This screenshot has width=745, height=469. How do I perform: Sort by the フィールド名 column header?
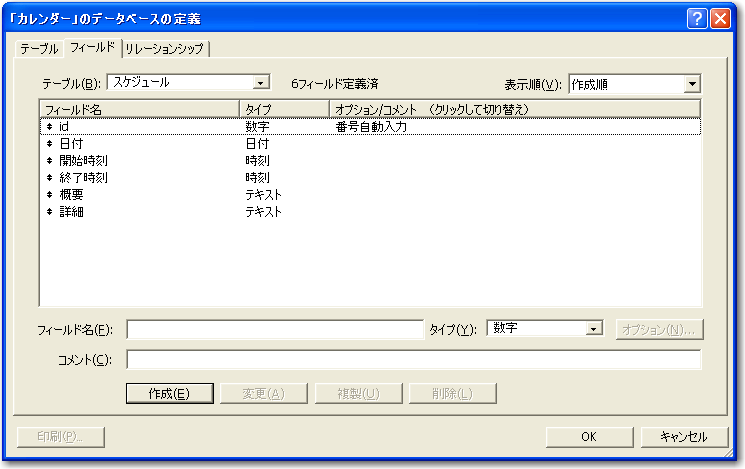coord(138,108)
